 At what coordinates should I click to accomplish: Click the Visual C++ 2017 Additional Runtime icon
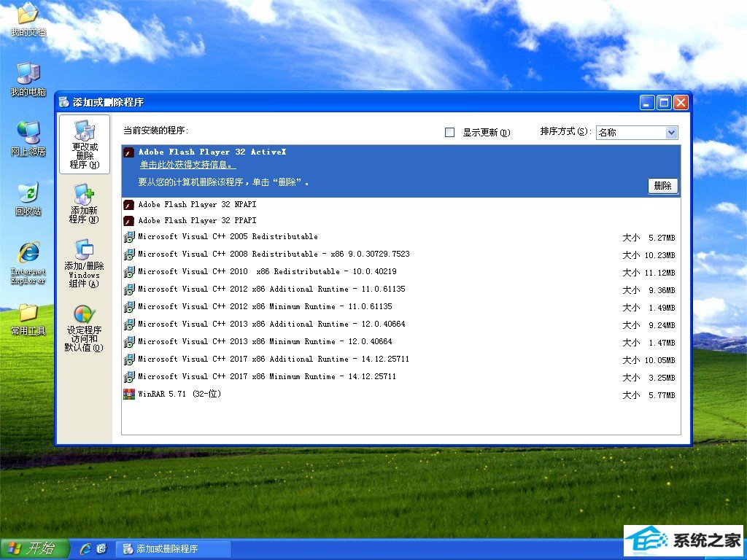tap(128, 359)
